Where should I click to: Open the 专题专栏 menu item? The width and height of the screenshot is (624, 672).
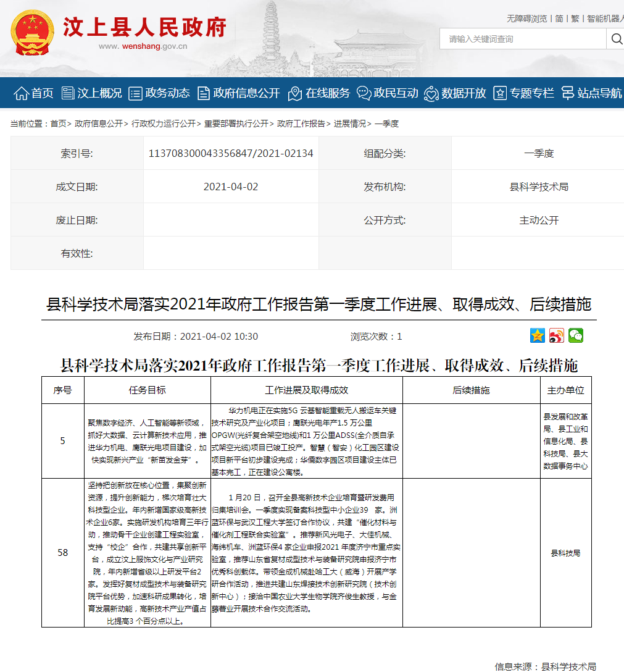pos(532,93)
